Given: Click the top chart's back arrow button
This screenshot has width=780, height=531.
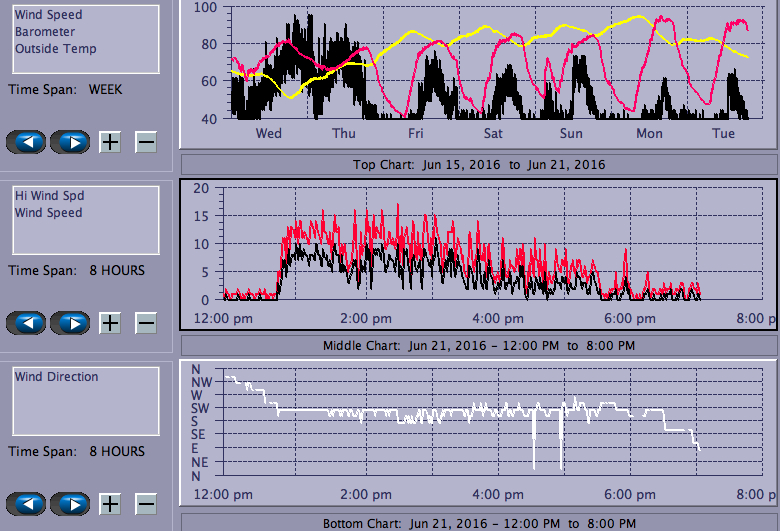Looking at the screenshot, I should point(26,142).
